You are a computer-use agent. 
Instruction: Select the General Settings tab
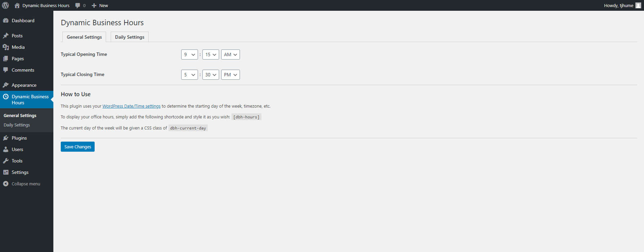[x=84, y=37]
